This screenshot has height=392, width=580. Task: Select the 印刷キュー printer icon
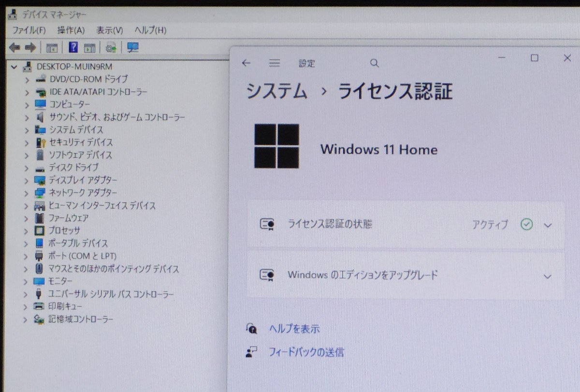[x=39, y=307]
